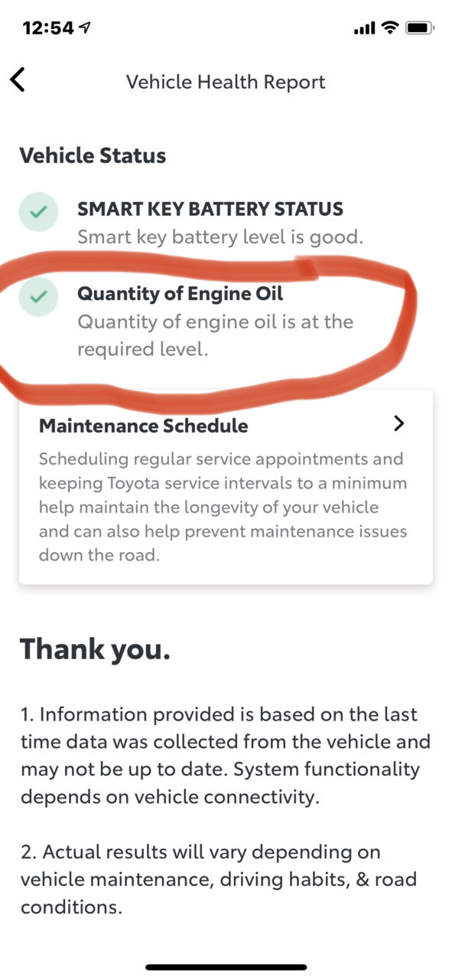Tap the Wi-Fi status icon

coord(390,28)
